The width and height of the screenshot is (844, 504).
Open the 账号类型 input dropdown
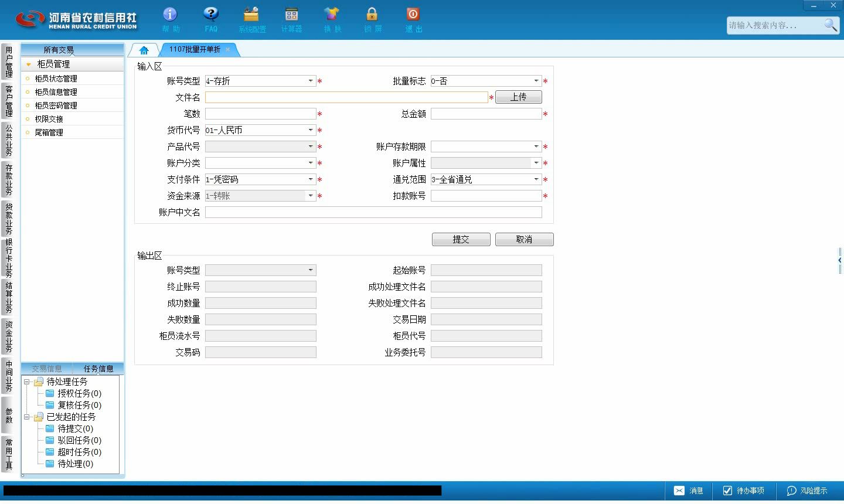pyautogui.click(x=311, y=81)
